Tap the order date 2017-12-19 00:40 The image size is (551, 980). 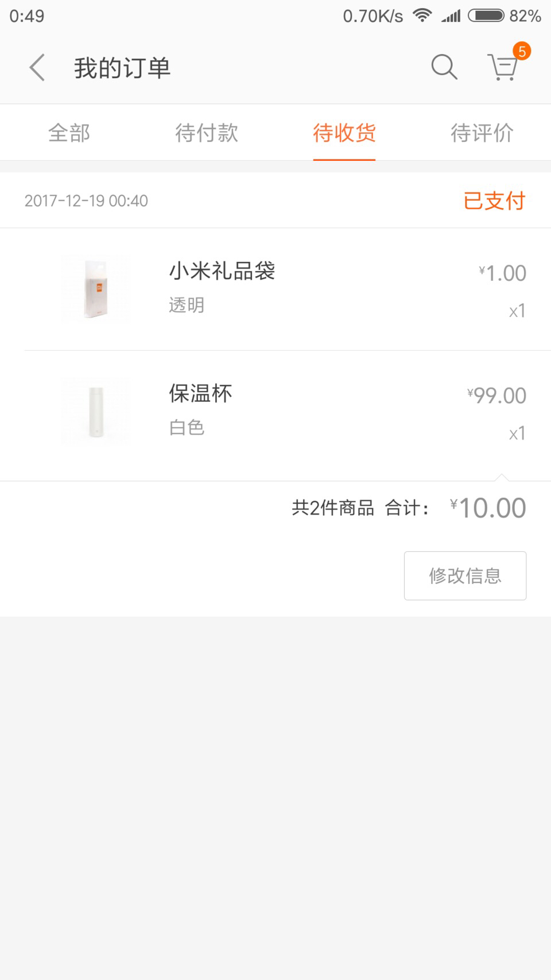(x=86, y=201)
